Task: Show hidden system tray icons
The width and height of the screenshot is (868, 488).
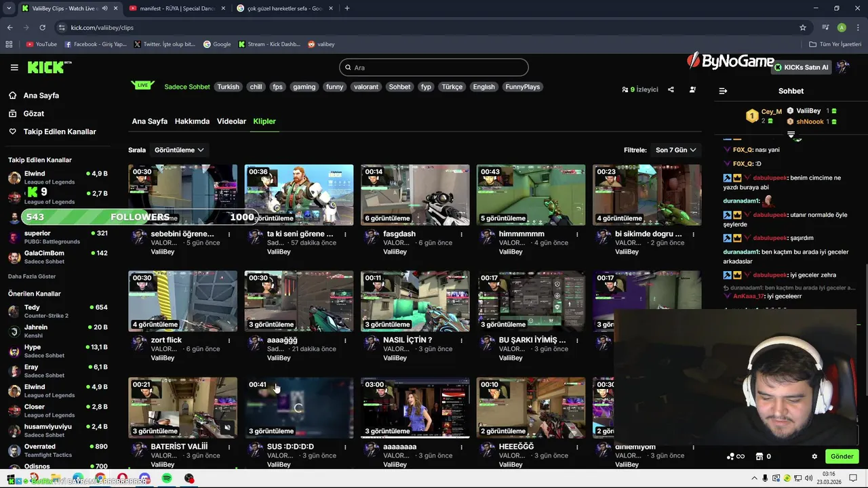Action: coord(754,479)
